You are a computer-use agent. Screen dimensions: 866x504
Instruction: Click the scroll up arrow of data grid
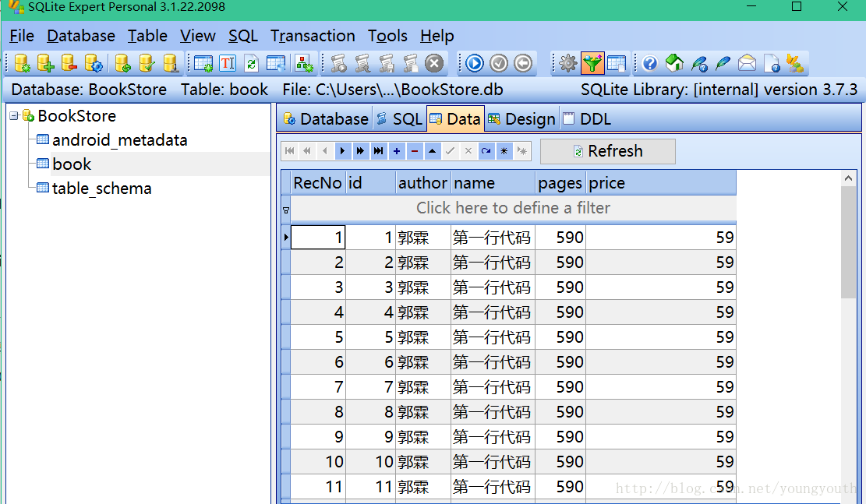tap(848, 178)
